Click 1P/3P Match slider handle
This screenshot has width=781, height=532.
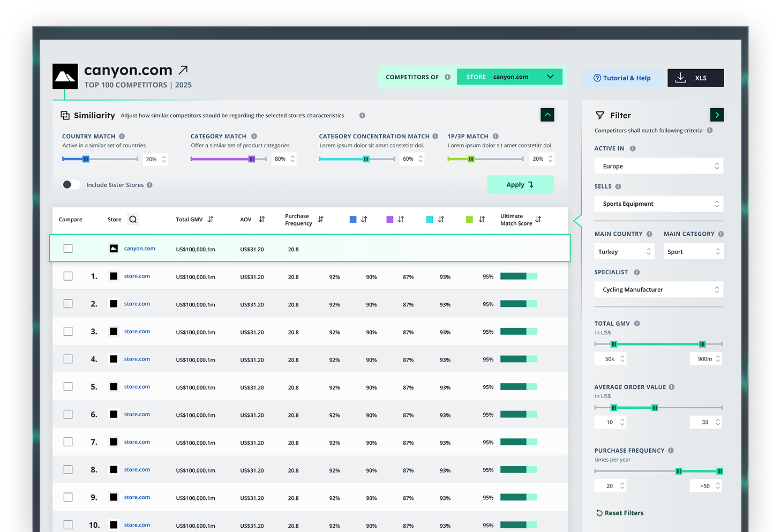(471, 159)
